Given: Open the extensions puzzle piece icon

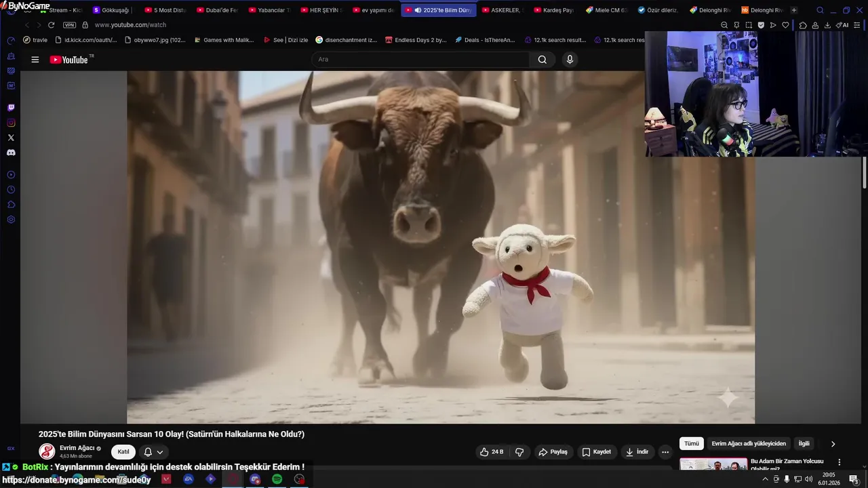Looking at the screenshot, I should click(x=803, y=25).
